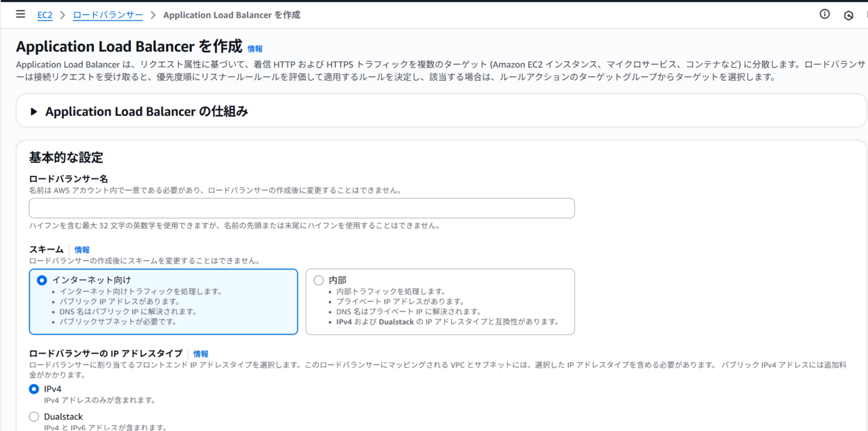Click the ロードバランサー名 text input field
Viewport: 868px width, 431px height.
pos(302,208)
